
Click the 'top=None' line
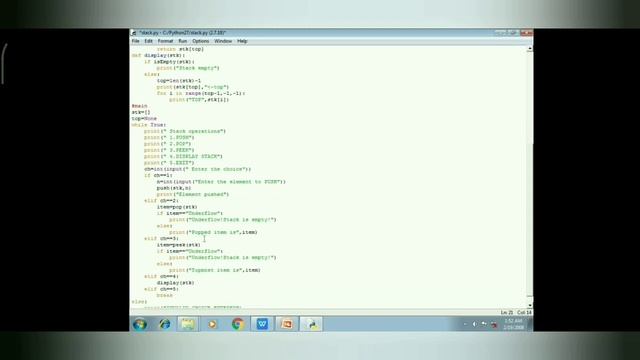point(144,118)
